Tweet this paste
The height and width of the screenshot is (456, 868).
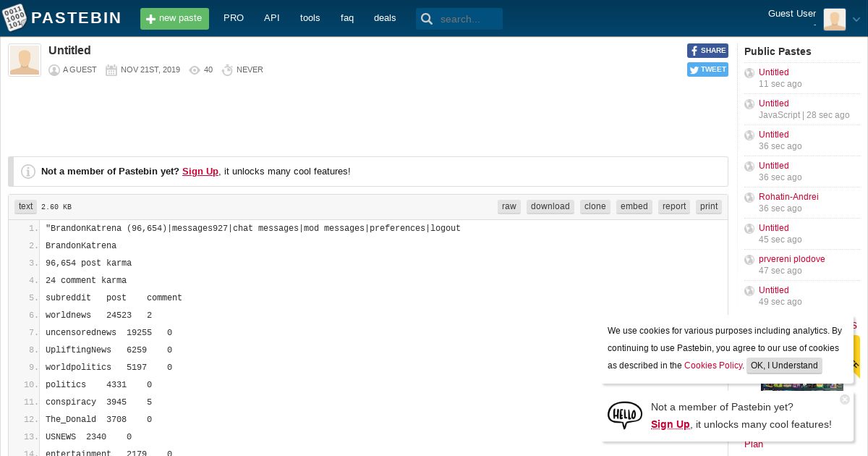coord(707,69)
